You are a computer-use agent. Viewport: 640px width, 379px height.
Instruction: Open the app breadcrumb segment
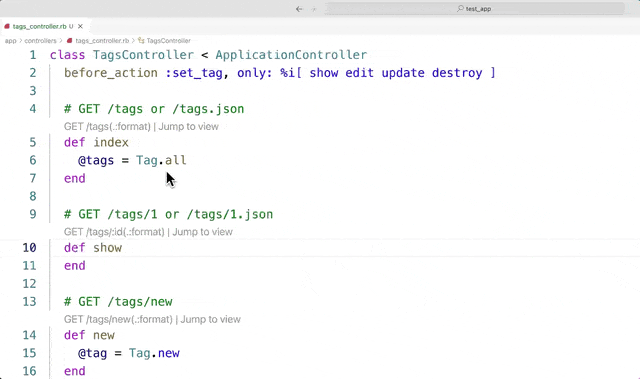tap(11, 41)
